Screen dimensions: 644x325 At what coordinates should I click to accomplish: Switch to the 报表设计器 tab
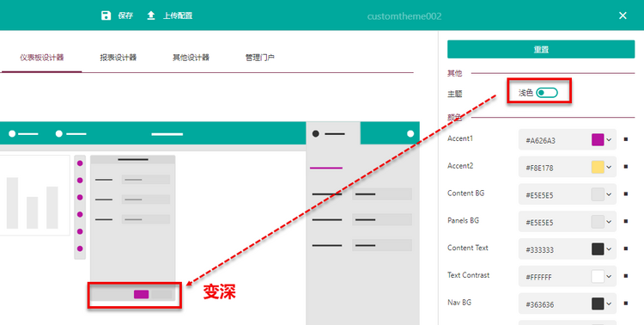[x=118, y=58]
